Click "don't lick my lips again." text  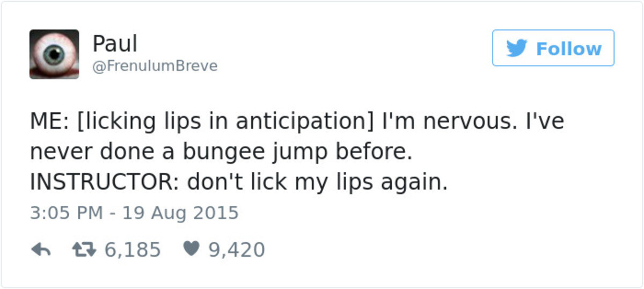(317, 183)
